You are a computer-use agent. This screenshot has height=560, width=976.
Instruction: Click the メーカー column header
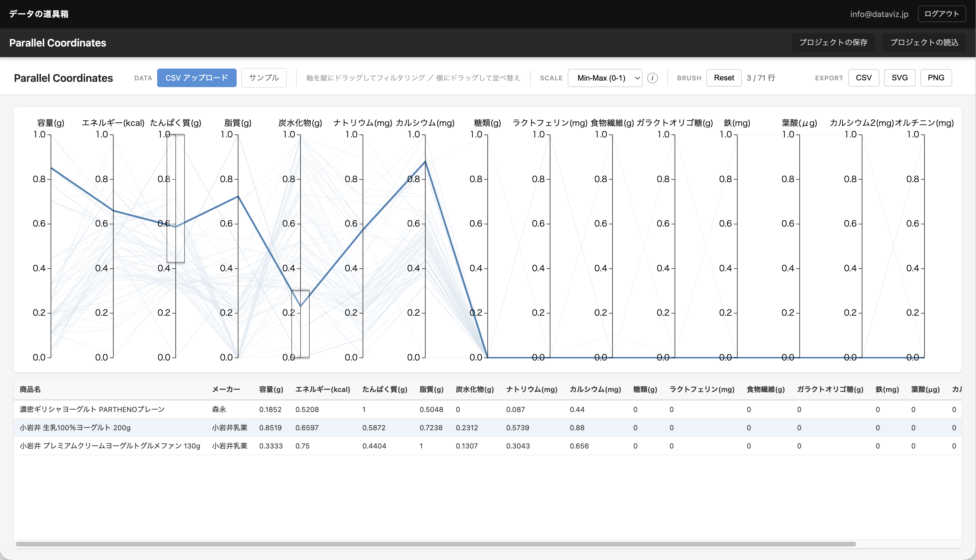(x=226, y=389)
